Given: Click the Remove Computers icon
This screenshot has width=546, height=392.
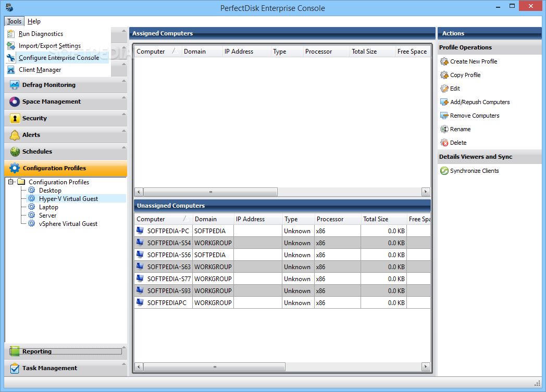Looking at the screenshot, I should click(x=444, y=116).
